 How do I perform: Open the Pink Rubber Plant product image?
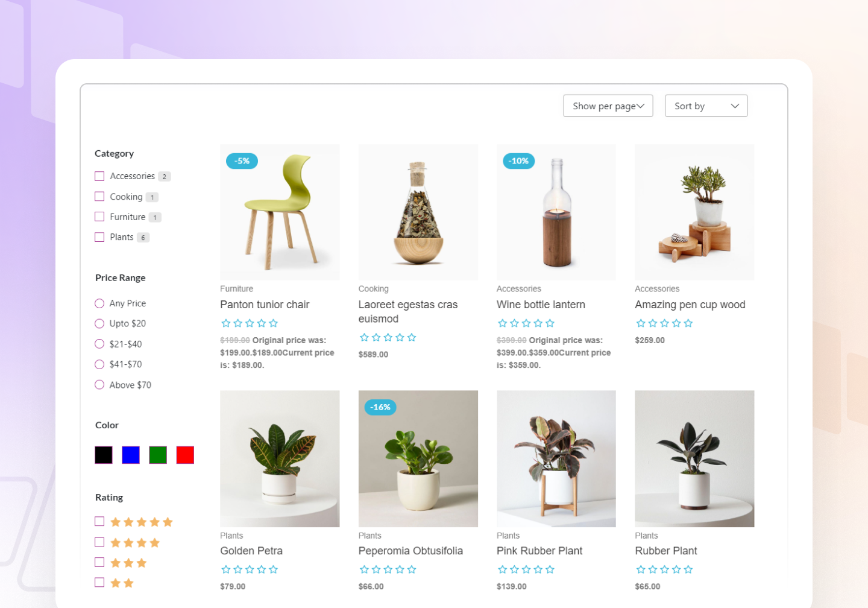[556, 458]
